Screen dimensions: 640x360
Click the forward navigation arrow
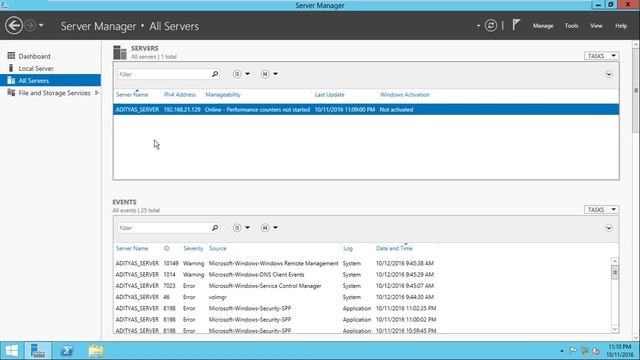pyautogui.click(x=30, y=26)
